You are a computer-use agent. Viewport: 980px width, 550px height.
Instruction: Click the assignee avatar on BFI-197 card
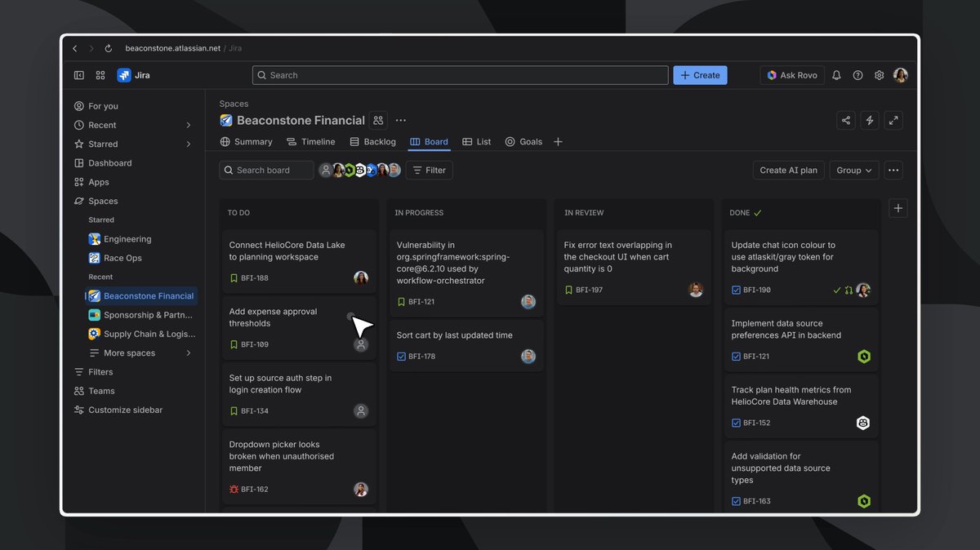coord(696,290)
